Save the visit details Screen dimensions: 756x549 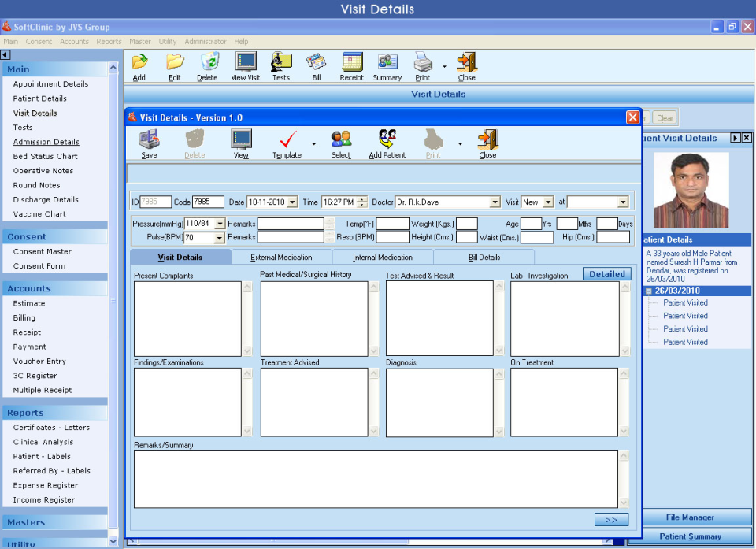148,142
